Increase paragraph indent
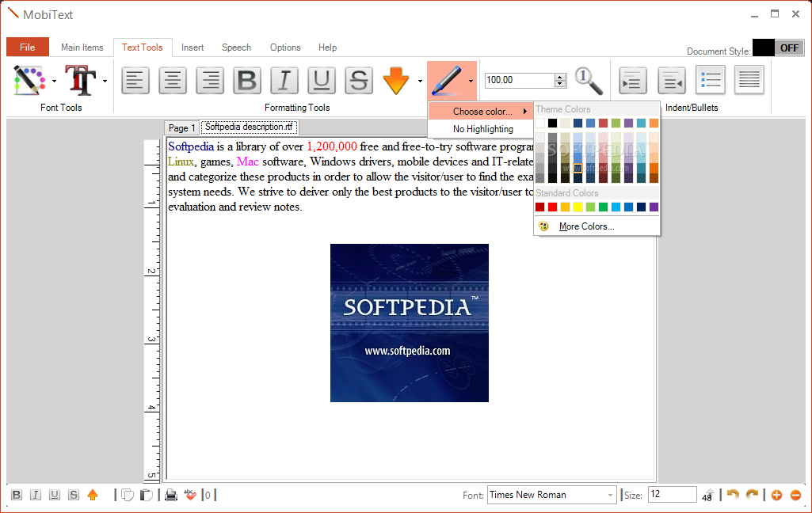Screen dimensions: 812x513 (633, 80)
